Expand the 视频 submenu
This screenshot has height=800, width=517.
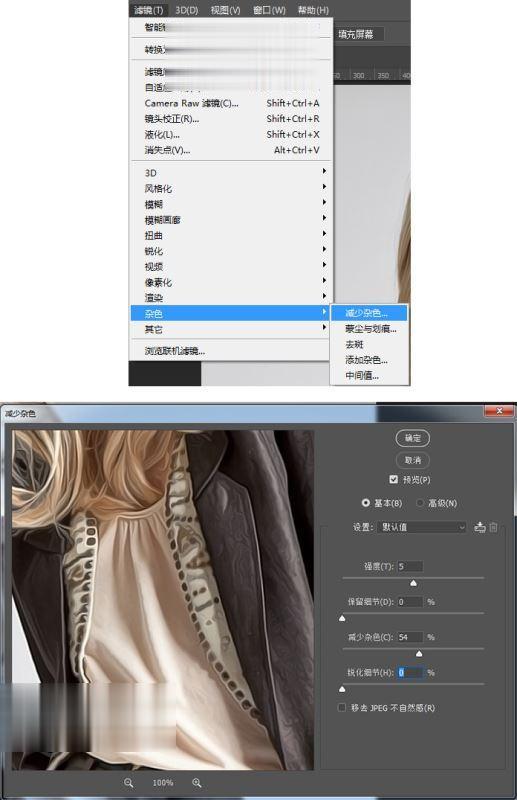[x=232, y=267]
